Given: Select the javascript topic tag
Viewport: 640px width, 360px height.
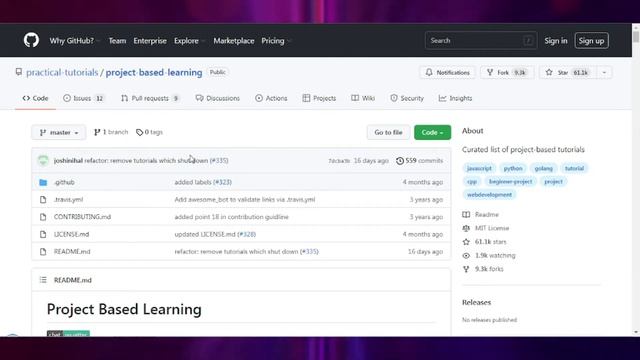Looking at the screenshot, I should (x=479, y=168).
